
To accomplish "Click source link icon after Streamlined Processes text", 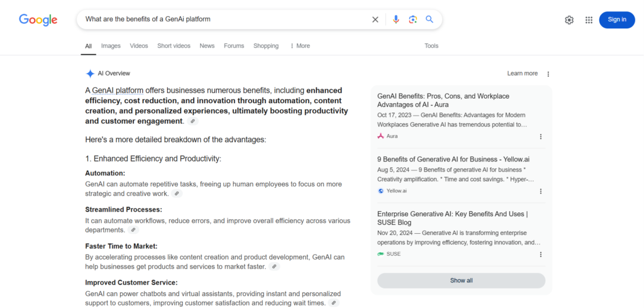I will [x=133, y=230].
